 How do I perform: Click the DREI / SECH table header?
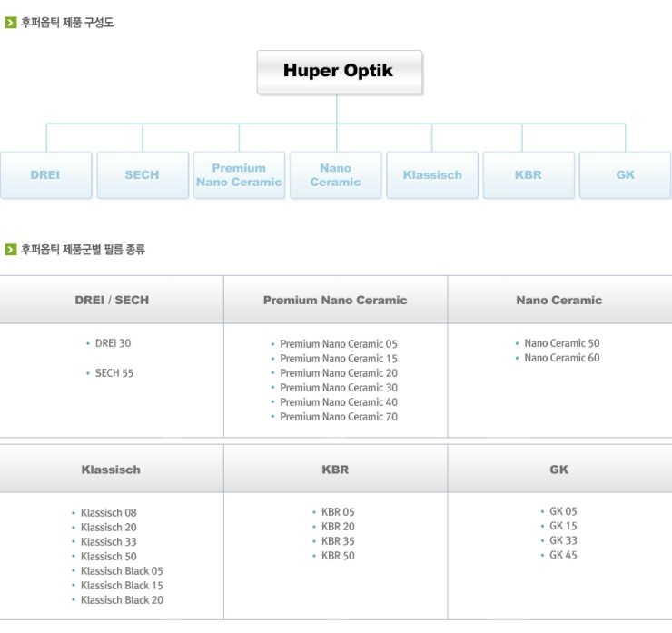tap(112, 300)
